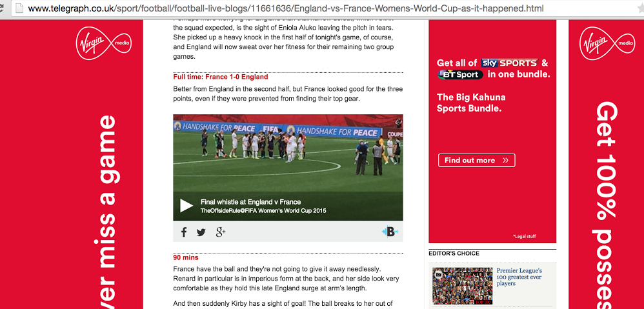Click the Final whistle at England v France title
The image size is (644, 309).
coord(250,202)
